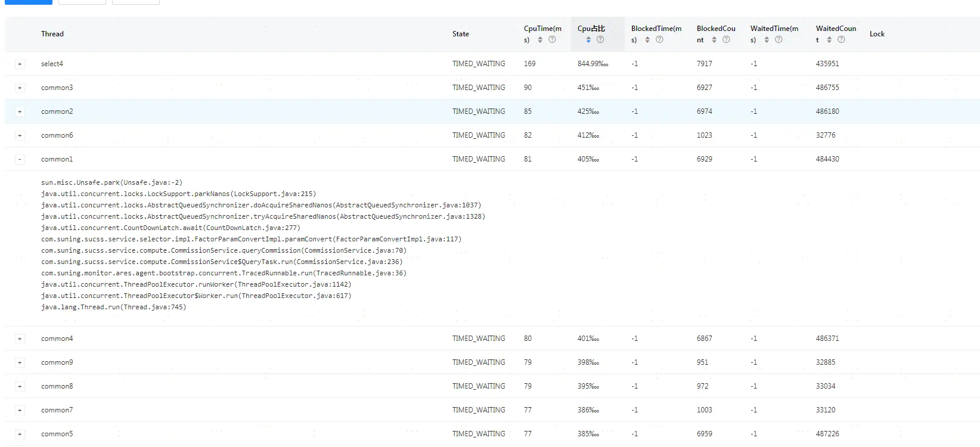Click the blue button above the table
The height and width of the screenshot is (447, 980).
point(28,2)
